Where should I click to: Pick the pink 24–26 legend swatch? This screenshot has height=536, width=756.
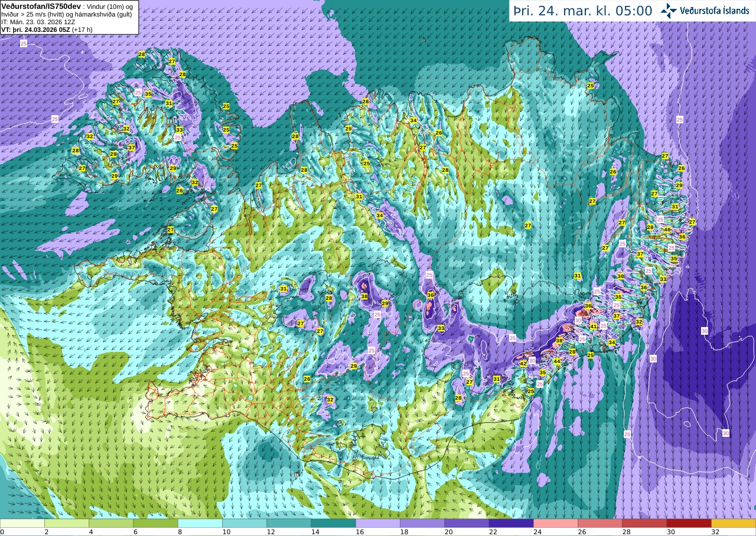(555, 523)
